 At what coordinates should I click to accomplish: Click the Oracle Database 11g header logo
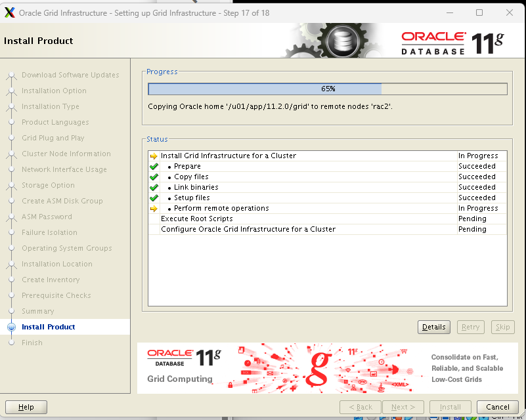point(452,43)
